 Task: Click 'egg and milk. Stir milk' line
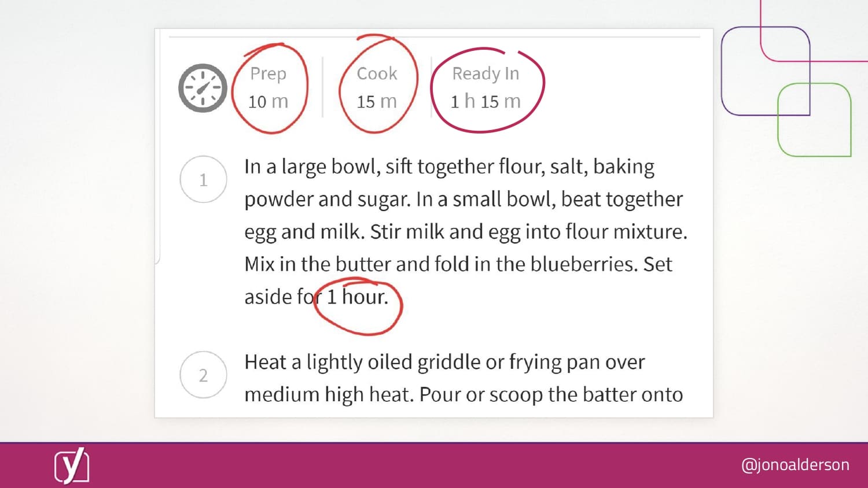(466, 232)
